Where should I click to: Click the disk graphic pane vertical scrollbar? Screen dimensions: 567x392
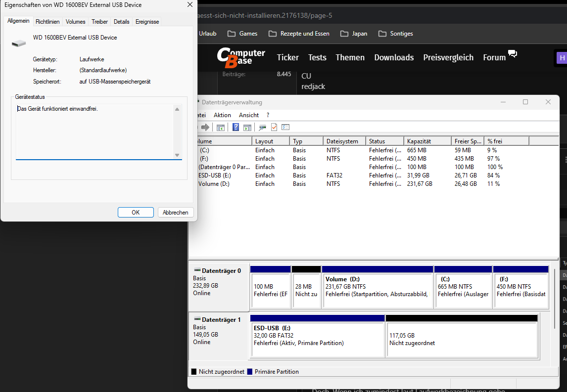[x=555, y=298]
